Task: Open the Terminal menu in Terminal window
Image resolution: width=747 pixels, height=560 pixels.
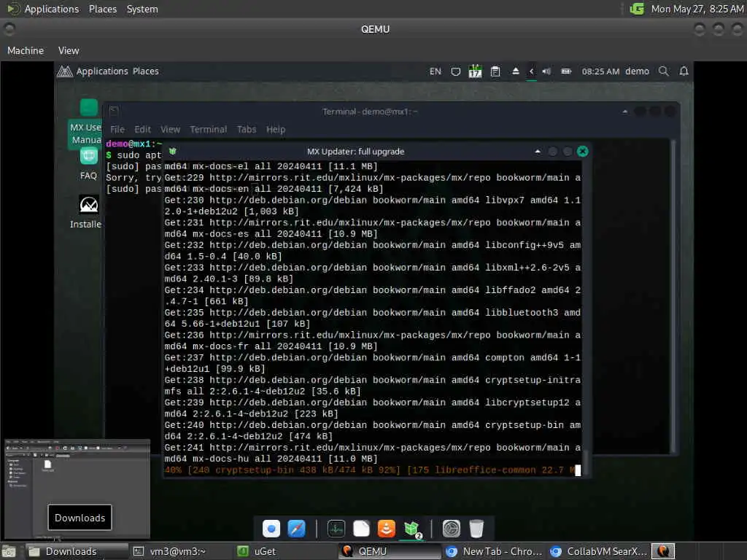Action: point(208,130)
